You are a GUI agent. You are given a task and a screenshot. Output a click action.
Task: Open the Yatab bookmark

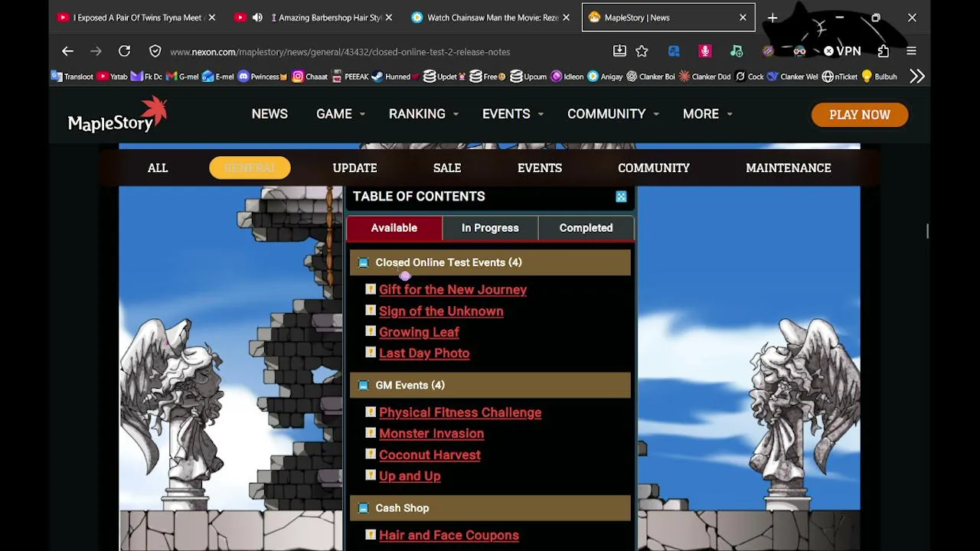[x=113, y=77]
